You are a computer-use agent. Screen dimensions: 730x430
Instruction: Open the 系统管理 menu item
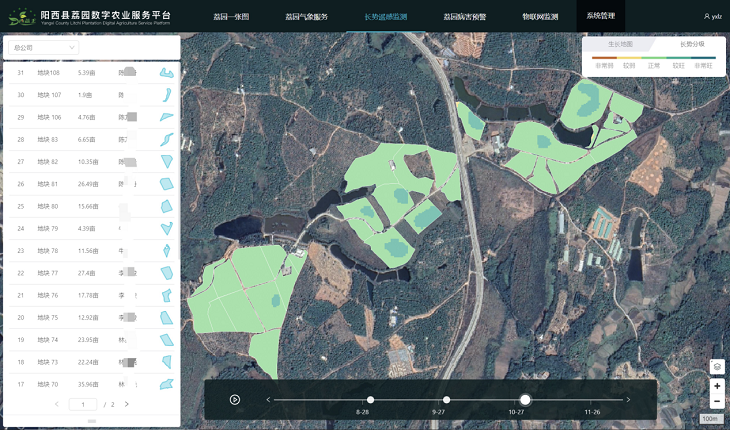tap(601, 17)
